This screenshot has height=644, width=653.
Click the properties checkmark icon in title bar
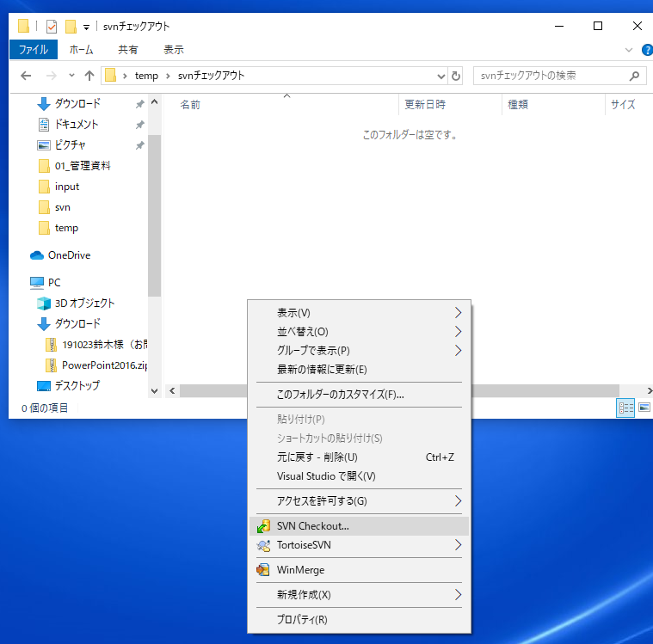click(52, 27)
